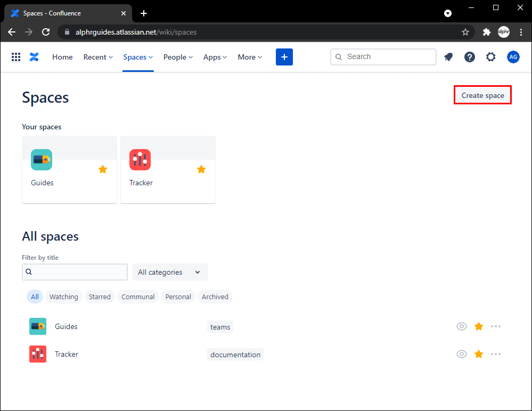Bookmark this page with the star icon
Viewport: 532px width, 411px height.
[x=465, y=32]
